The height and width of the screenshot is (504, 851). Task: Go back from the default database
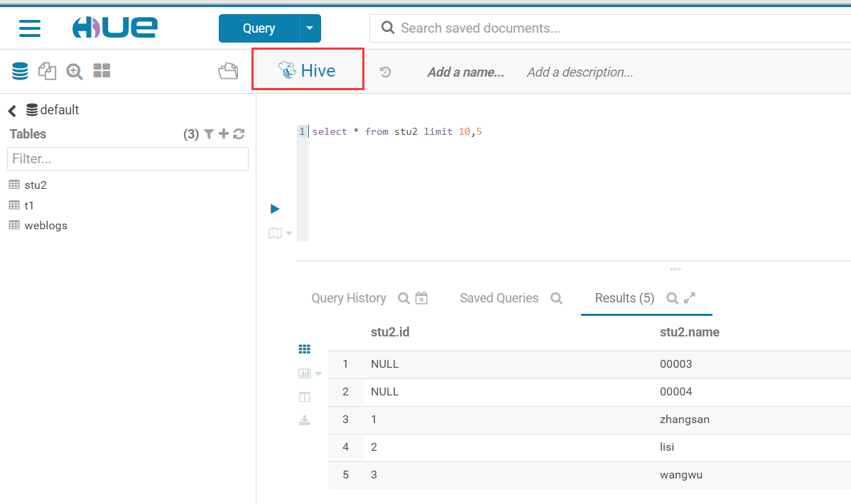[12, 111]
